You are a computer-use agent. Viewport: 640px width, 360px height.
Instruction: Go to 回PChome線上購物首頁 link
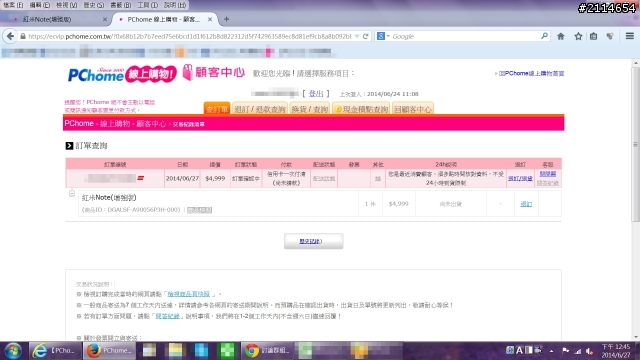coord(531,73)
